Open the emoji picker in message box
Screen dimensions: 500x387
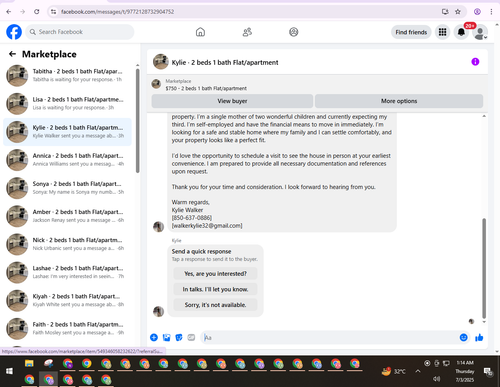[x=463, y=337]
